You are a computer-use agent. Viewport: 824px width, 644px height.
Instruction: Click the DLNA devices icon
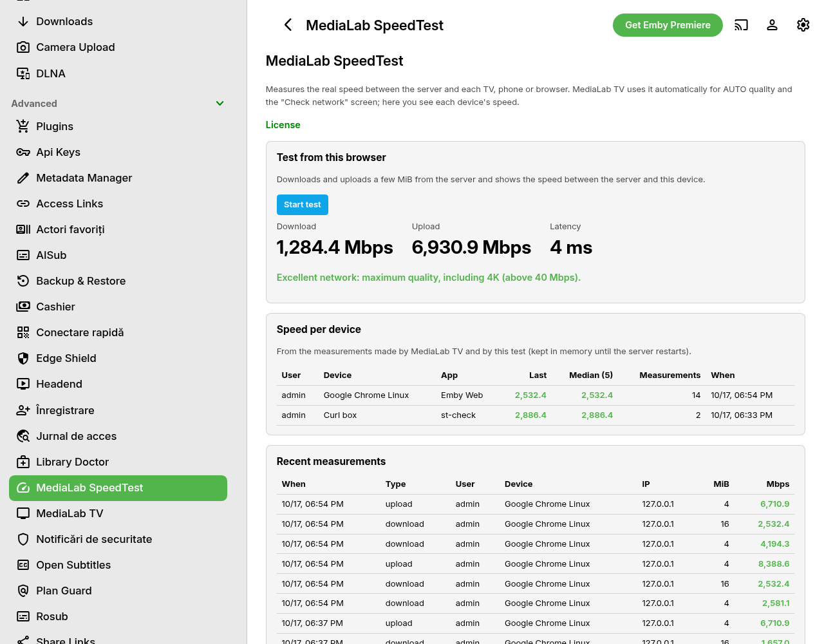[x=23, y=73]
